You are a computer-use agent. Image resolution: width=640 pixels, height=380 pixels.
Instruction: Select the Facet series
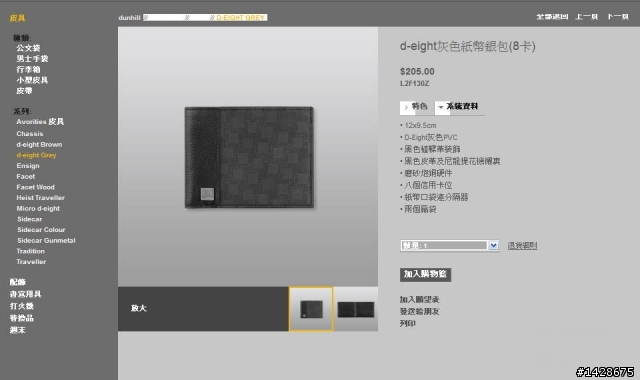point(26,176)
